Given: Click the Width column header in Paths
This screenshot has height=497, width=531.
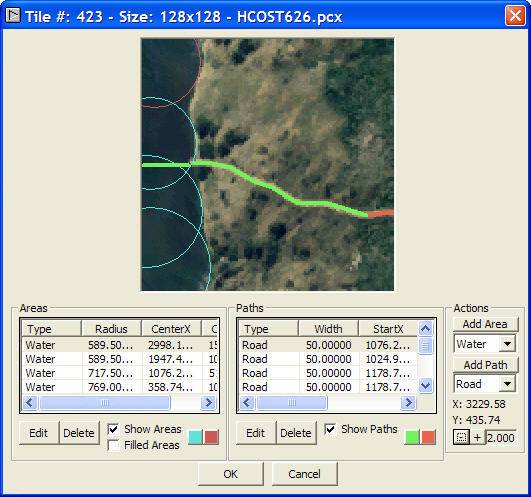Looking at the screenshot, I should point(328,329).
